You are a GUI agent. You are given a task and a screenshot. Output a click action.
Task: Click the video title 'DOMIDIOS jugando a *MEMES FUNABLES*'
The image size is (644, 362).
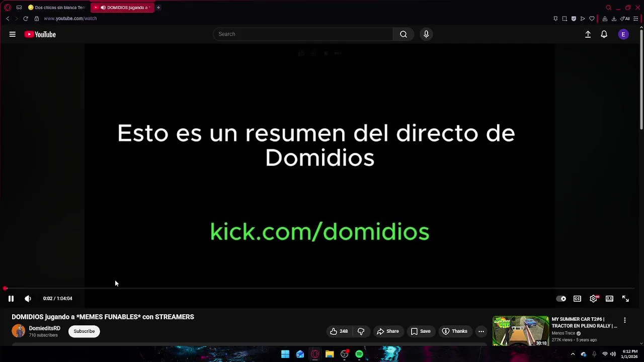(103, 317)
